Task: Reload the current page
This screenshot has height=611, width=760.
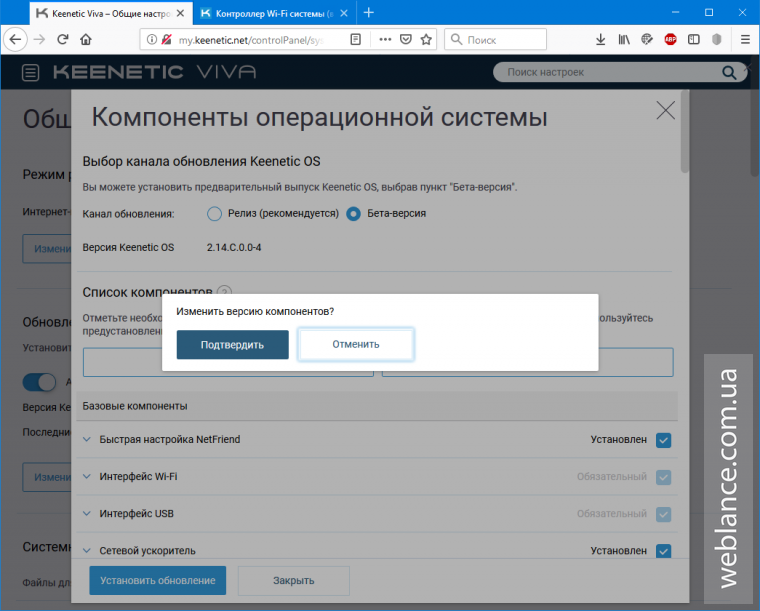Action: coord(63,39)
